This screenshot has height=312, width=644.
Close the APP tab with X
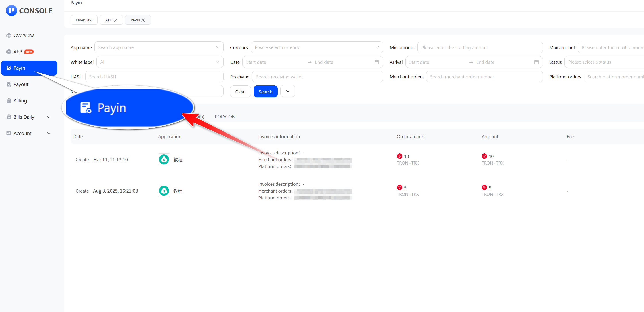point(115,20)
